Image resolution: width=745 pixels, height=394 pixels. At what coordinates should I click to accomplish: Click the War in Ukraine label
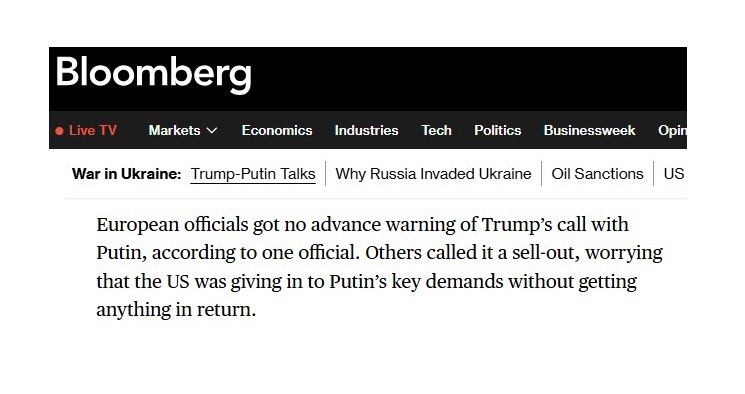tap(126, 174)
